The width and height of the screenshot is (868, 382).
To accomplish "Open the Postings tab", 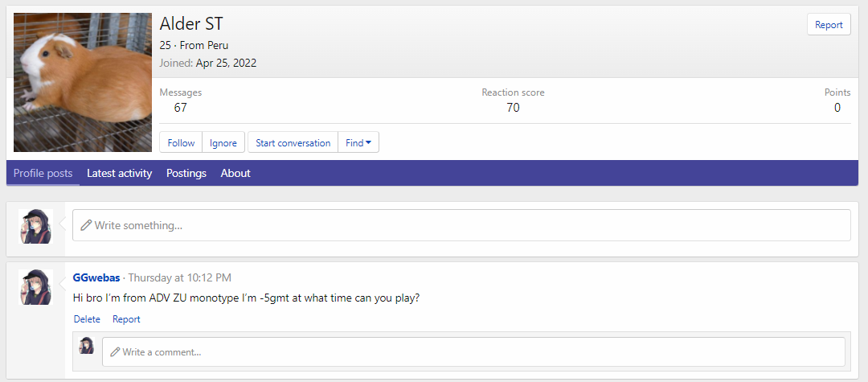I will pyautogui.click(x=186, y=173).
